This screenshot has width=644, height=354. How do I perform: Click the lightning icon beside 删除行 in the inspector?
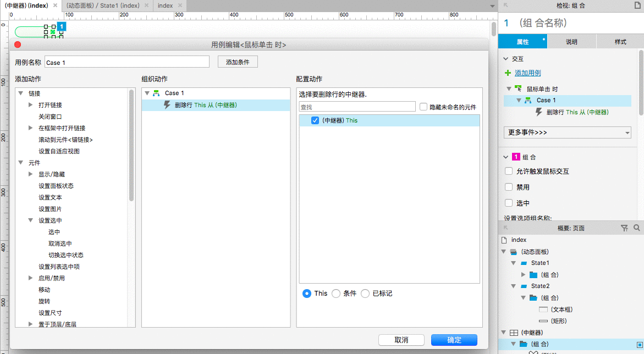[x=540, y=112]
